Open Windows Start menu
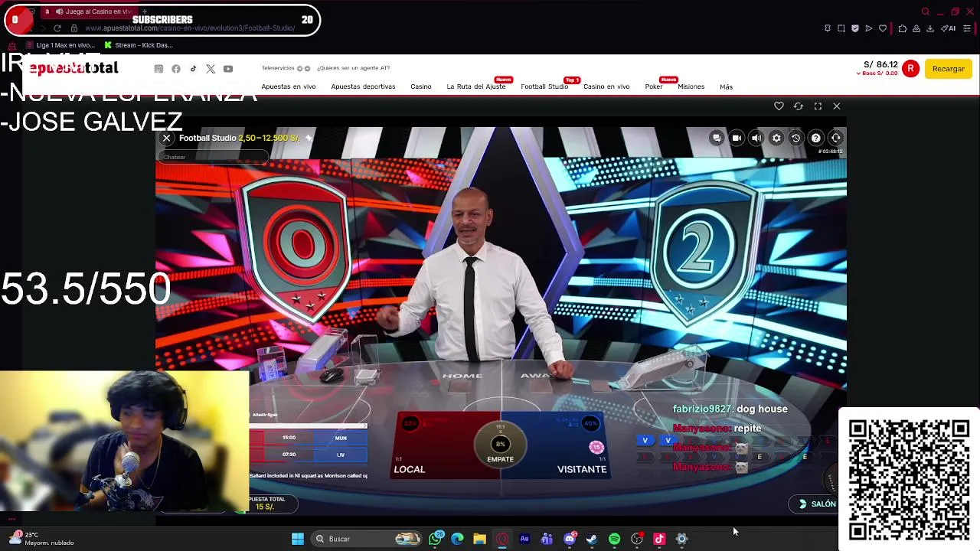This screenshot has width=980, height=551. (298, 539)
